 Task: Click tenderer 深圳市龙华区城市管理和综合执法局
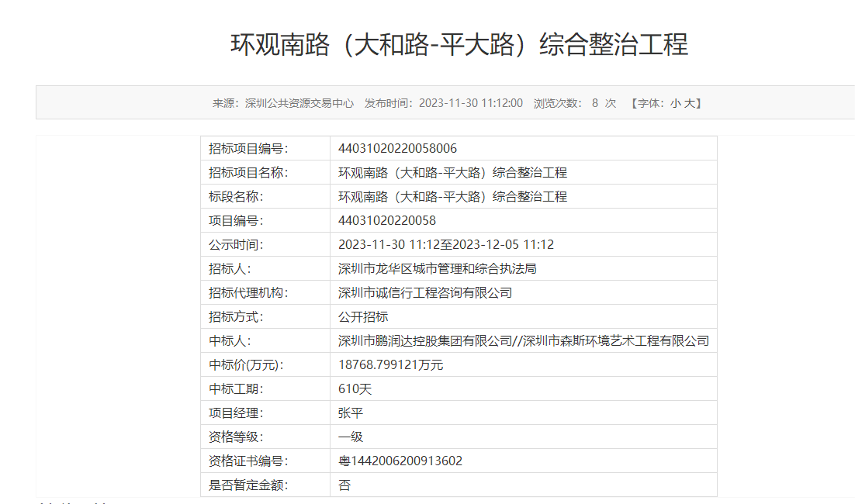click(437, 268)
